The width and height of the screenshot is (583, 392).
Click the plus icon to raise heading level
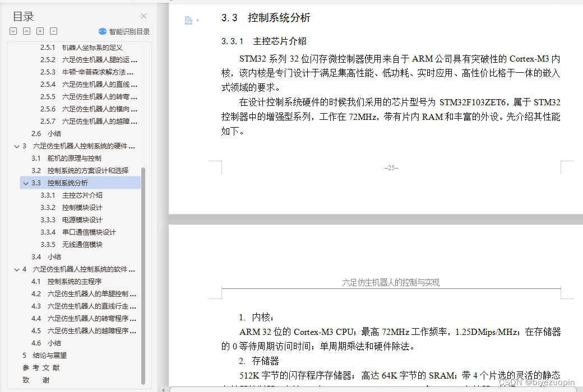(40, 31)
